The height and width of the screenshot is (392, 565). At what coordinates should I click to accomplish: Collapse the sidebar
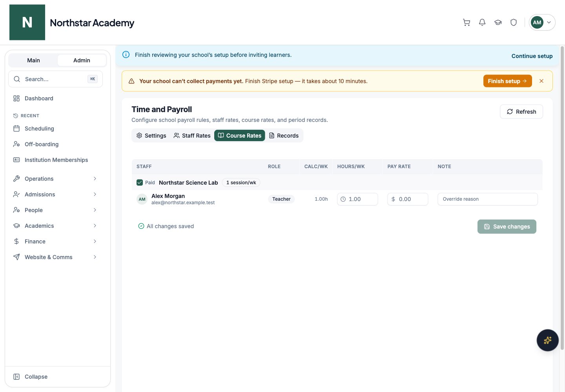click(55, 377)
